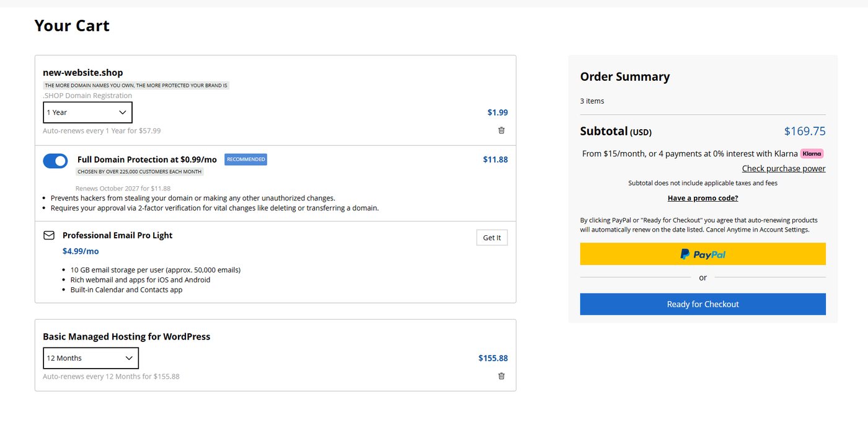Screen dimensions: 868x427
Task: Click the 2-factor verification bullet text
Action: click(215, 208)
